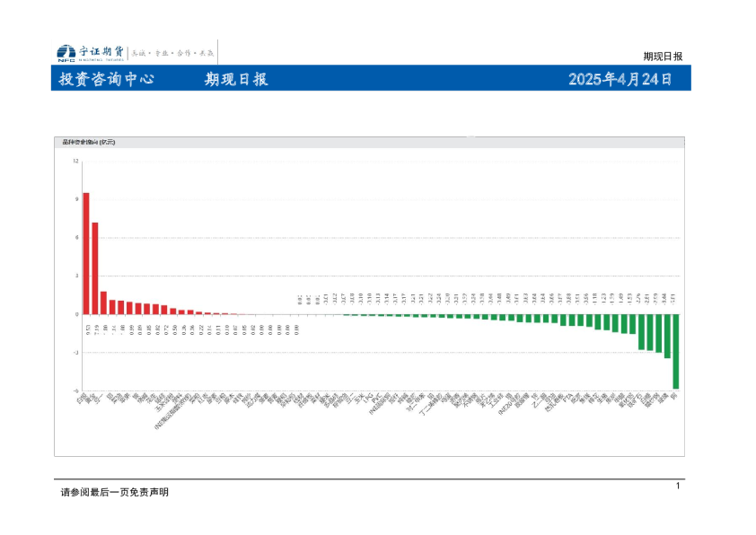Click the PTA label on x-axis

567,395
